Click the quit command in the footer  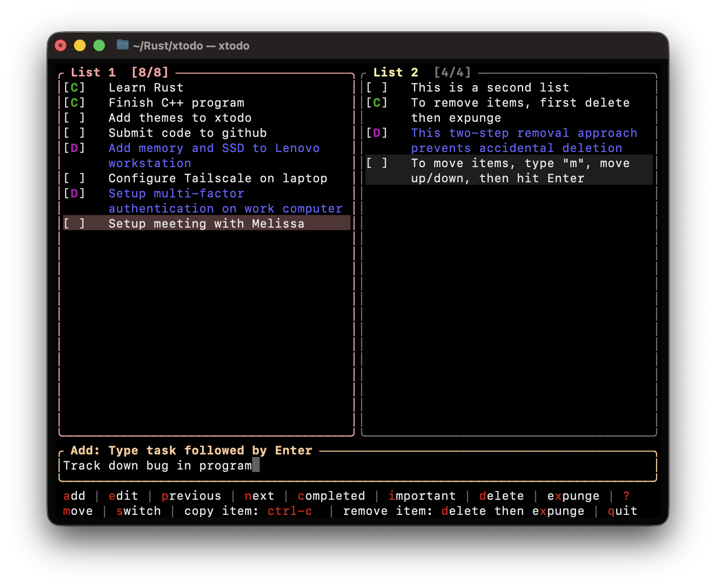(x=623, y=511)
